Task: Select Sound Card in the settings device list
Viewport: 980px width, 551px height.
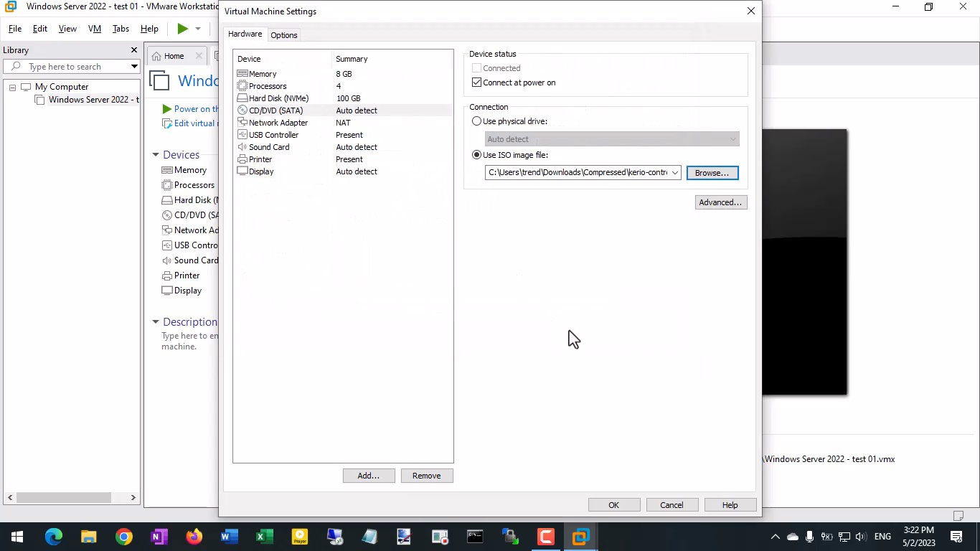Action: coord(344,147)
